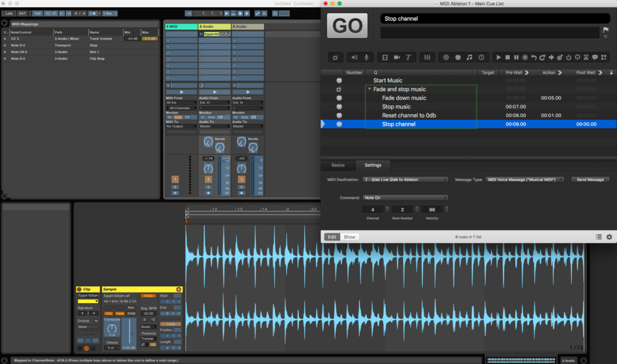Add a Text cue T icon
617x364 pixels.
click(409, 57)
